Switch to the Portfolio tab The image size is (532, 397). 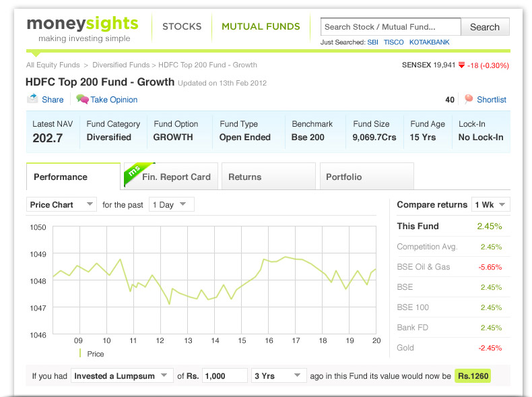(367, 177)
